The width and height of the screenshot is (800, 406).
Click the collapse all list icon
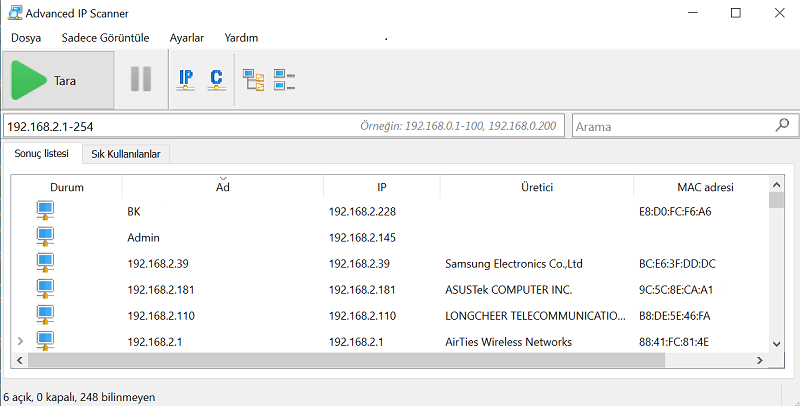(284, 80)
